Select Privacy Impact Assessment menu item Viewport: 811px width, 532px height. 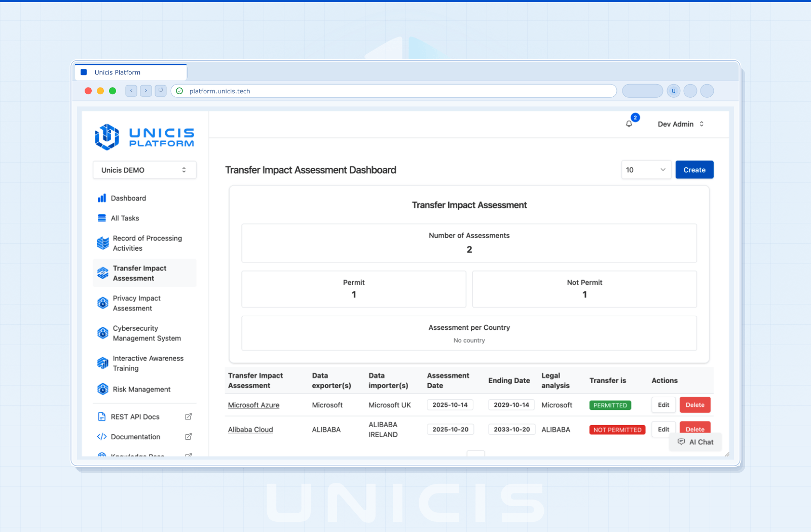(x=144, y=303)
